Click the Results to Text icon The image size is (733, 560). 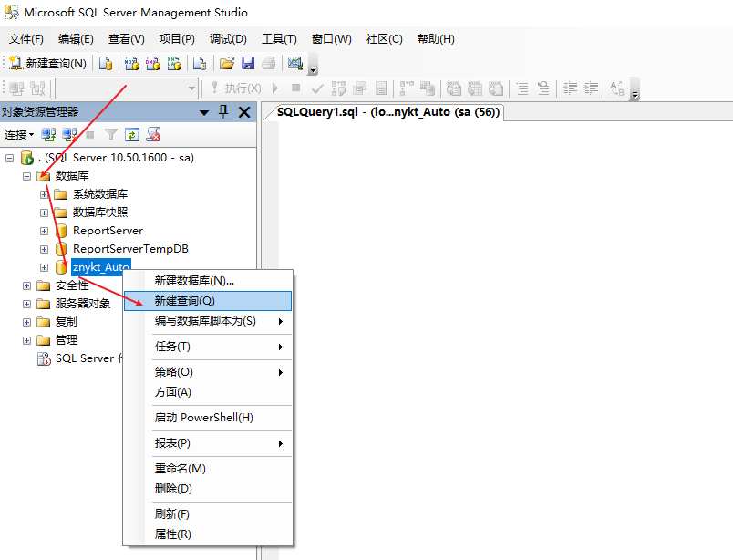(453, 88)
